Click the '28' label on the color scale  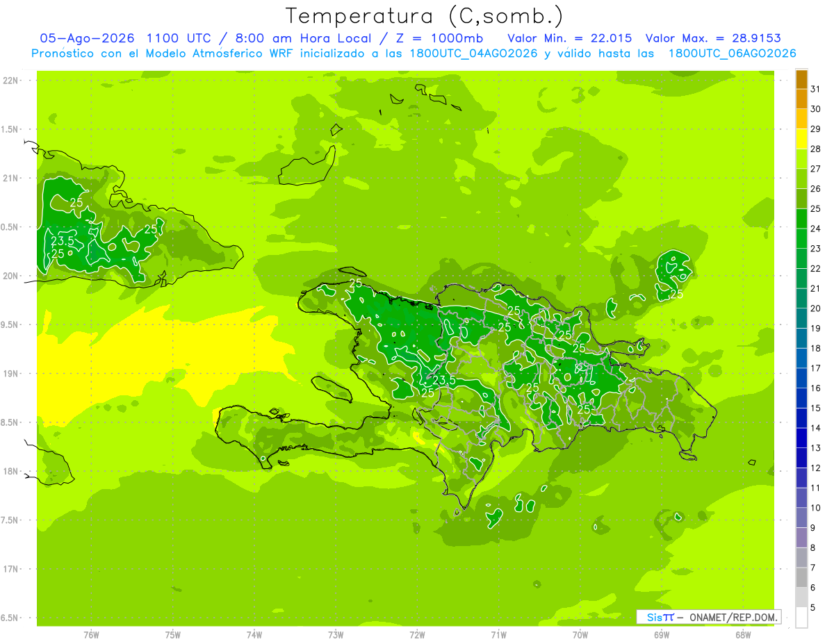click(816, 149)
